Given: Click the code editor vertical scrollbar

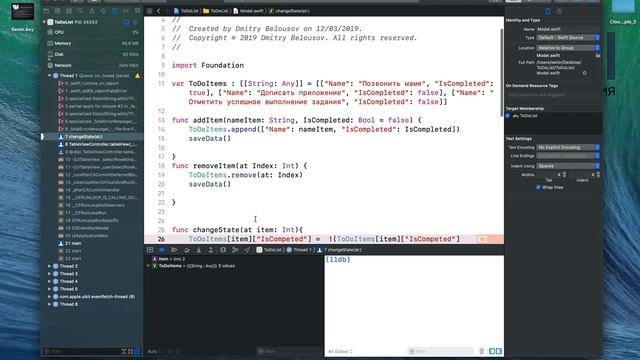Looking at the screenshot, I should pyautogui.click(x=502, y=73).
